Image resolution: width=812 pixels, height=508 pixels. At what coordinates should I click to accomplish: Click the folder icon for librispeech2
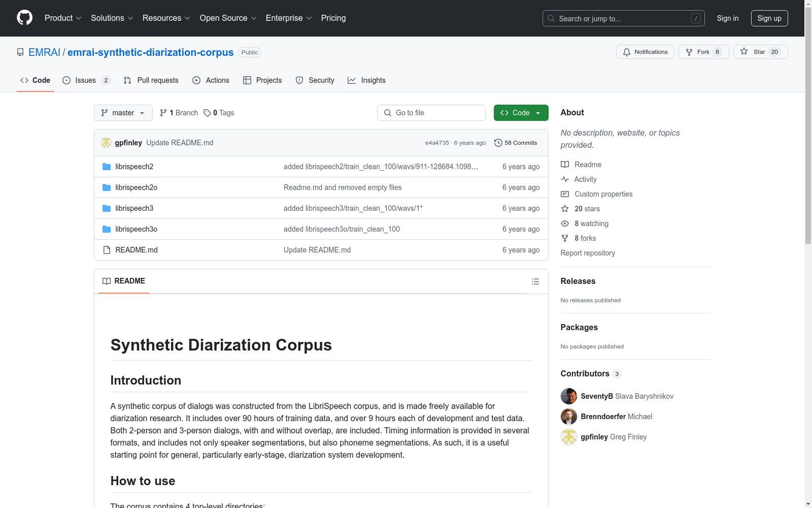coord(107,167)
